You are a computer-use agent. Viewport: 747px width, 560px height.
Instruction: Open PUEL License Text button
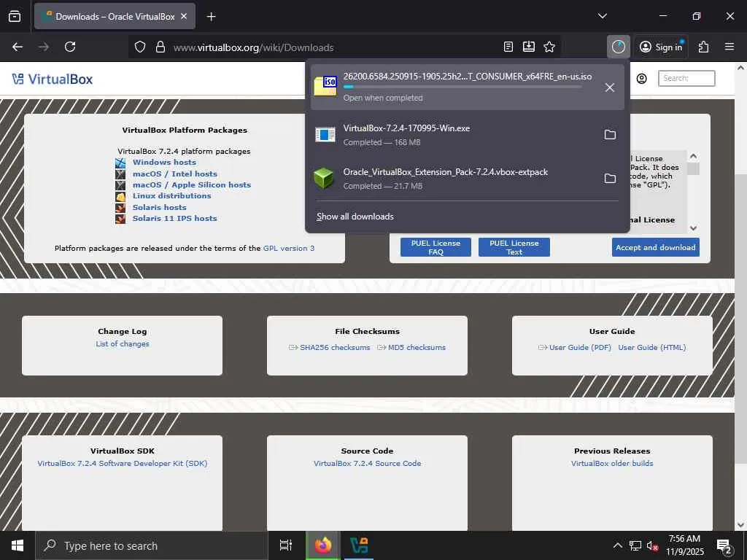coord(514,247)
